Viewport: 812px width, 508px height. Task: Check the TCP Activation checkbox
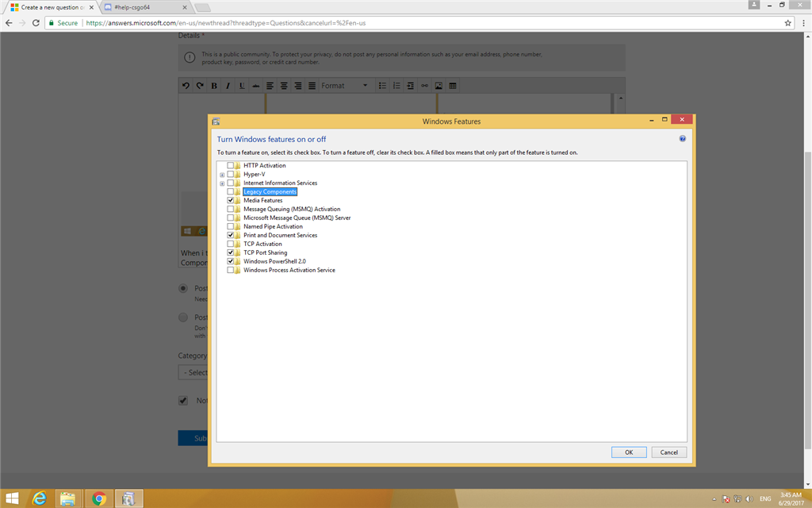tap(231, 244)
